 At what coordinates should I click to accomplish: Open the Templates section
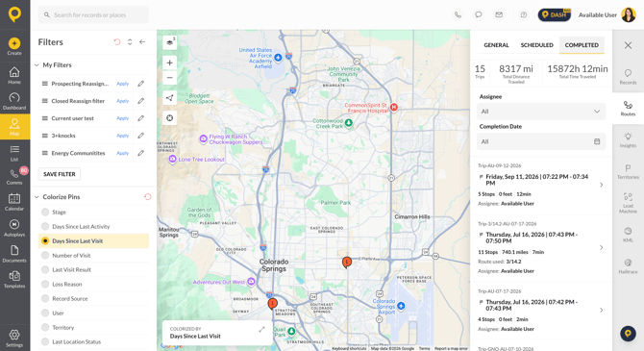tap(14, 280)
